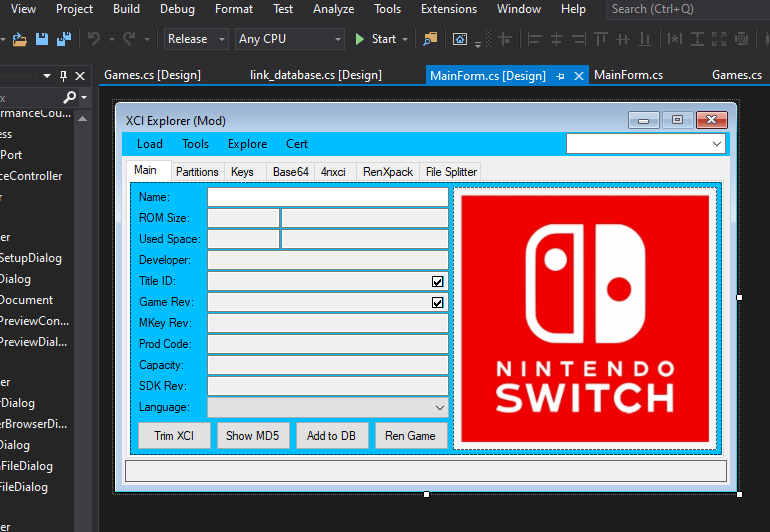The width and height of the screenshot is (770, 532).
Task: Click the Start debugging button label
Action: [x=384, y=39]
